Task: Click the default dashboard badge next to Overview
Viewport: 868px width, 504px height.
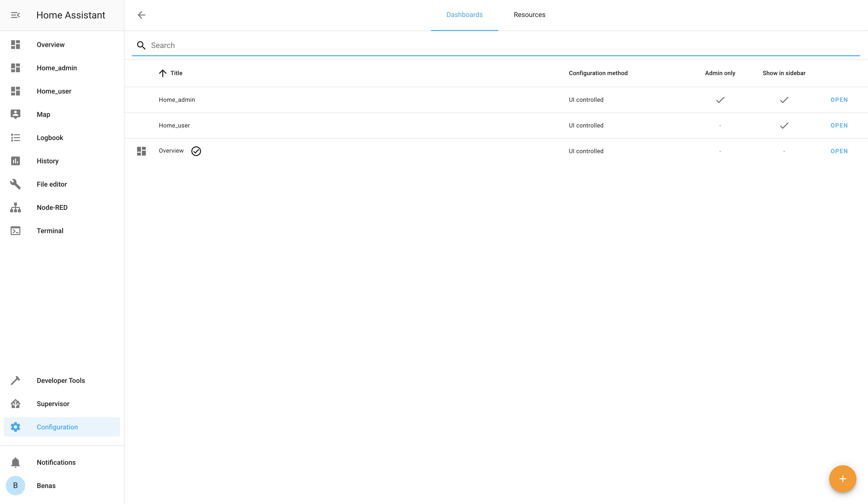Action: point(196,151)
